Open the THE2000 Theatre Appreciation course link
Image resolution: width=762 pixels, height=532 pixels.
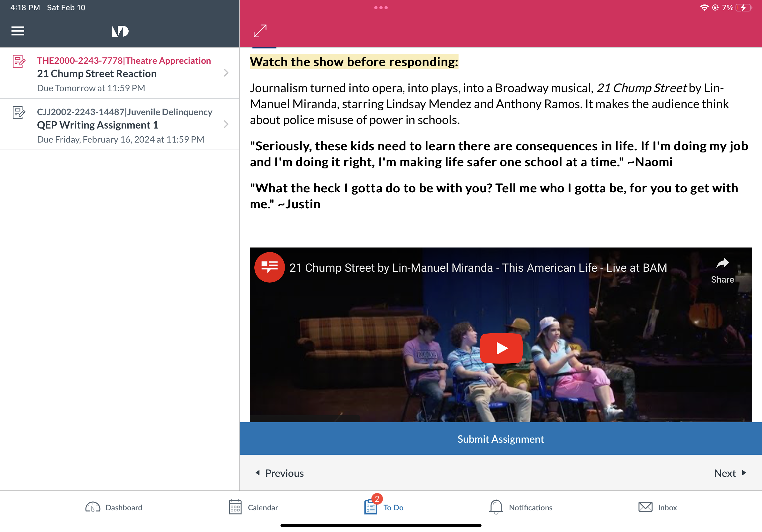click(x=124, y=61)
